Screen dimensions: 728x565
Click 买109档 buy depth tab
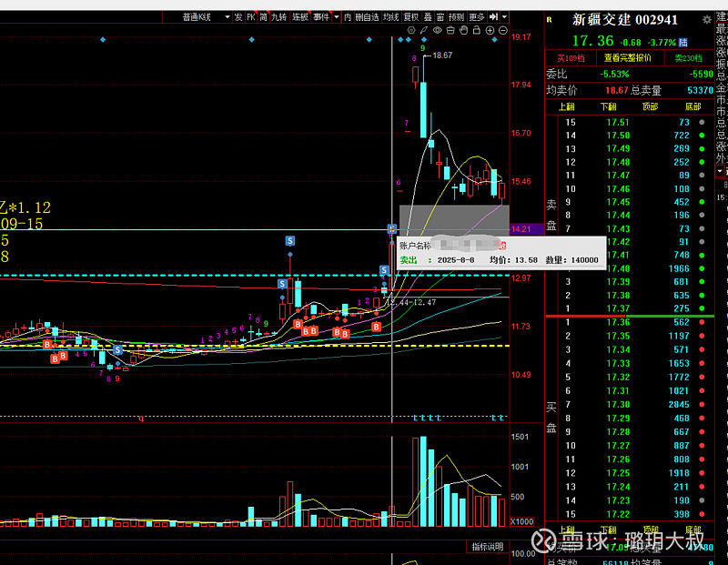[571, 58]
